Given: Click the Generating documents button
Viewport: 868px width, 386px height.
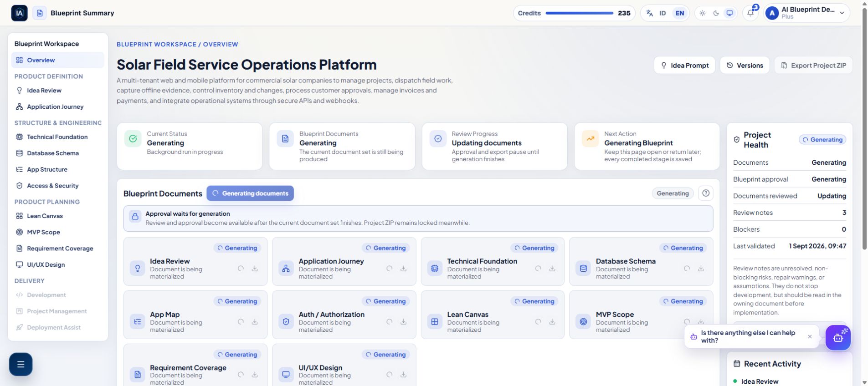Looking at the screenshot, I should coord(250,193).
